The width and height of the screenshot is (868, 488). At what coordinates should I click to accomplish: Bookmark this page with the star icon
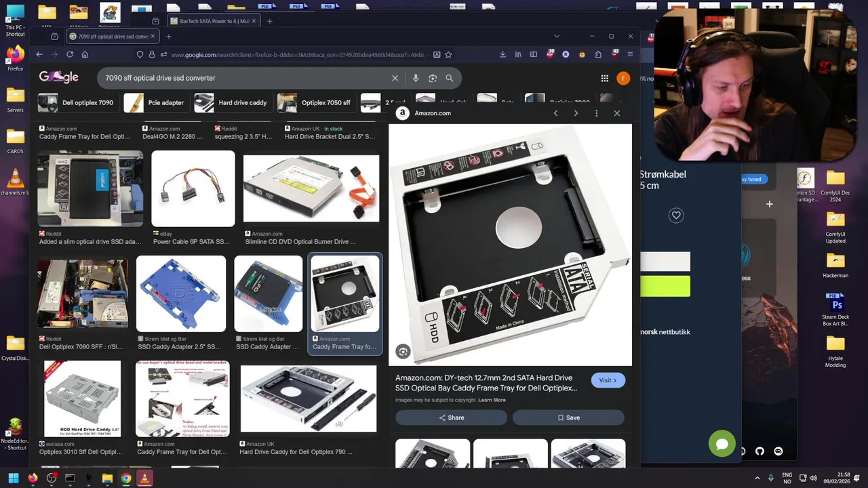(448, 54)
